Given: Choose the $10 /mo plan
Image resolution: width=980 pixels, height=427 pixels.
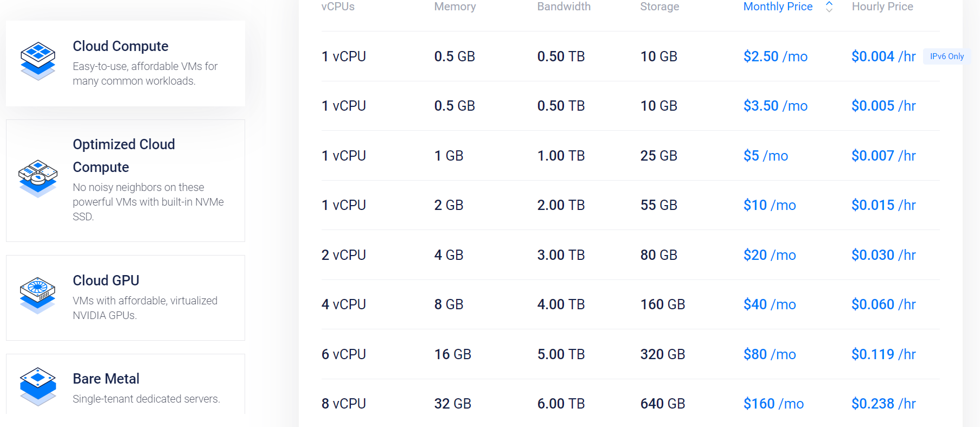Looking at the screenshot, I should tap(770, 205).
